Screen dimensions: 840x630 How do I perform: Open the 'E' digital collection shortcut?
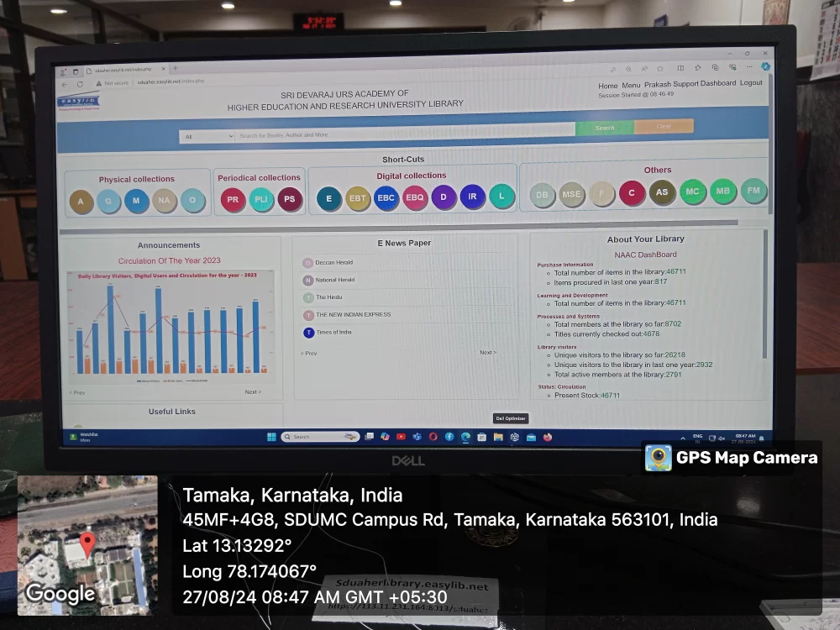329,199
